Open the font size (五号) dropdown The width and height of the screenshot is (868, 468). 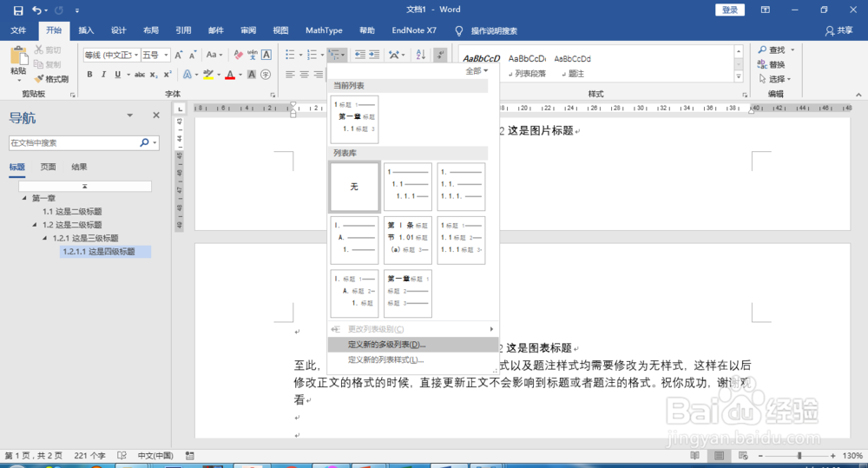point(166,55)
